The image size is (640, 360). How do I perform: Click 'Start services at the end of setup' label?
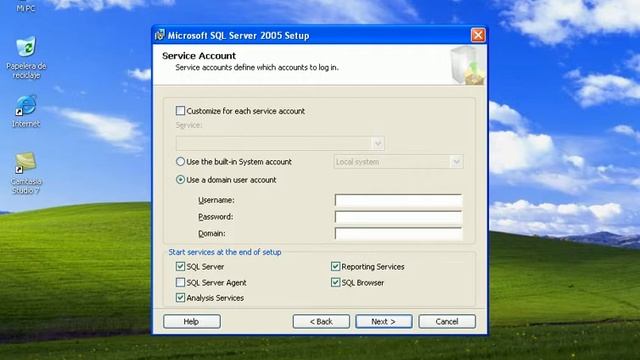(x=225, y=252)
